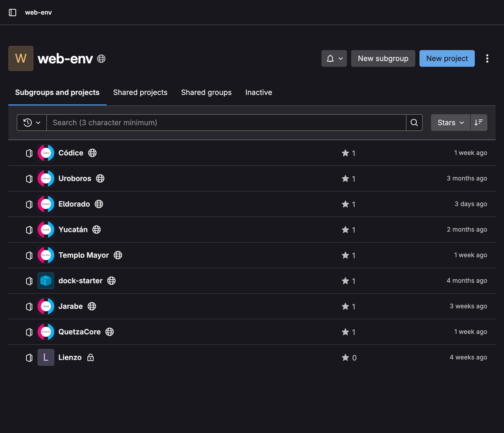Open the Templo Mayor project link
This screenshot has height=433, width=504.
click(x=83, y=255)
